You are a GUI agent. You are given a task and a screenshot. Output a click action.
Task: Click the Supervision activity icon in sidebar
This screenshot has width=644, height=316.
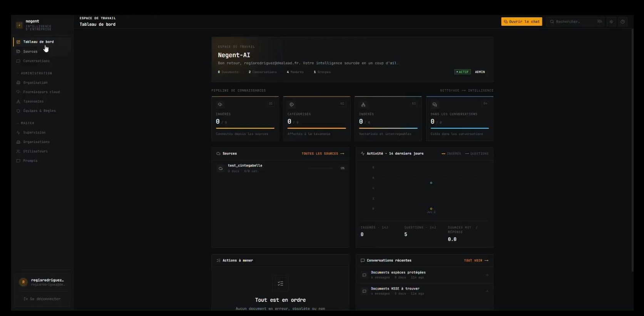18,133
